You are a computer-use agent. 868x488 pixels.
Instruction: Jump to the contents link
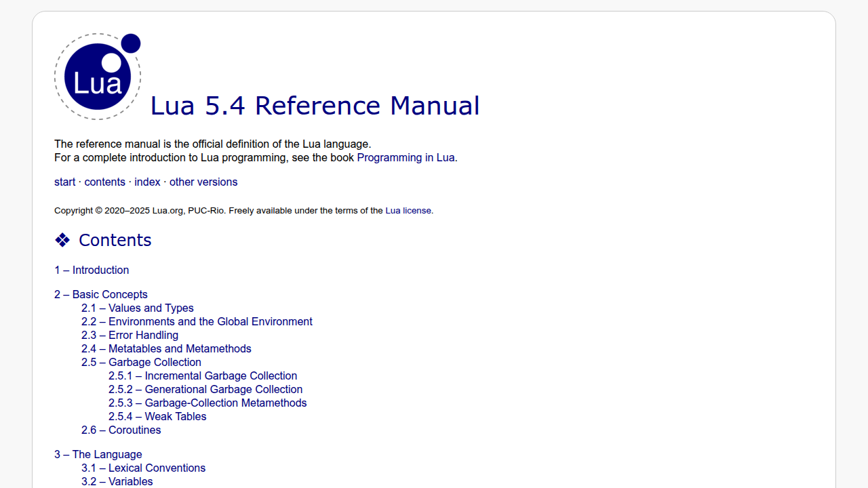tap(104, 182)
